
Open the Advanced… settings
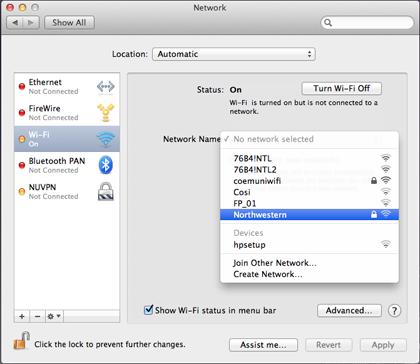coord(349,310)
